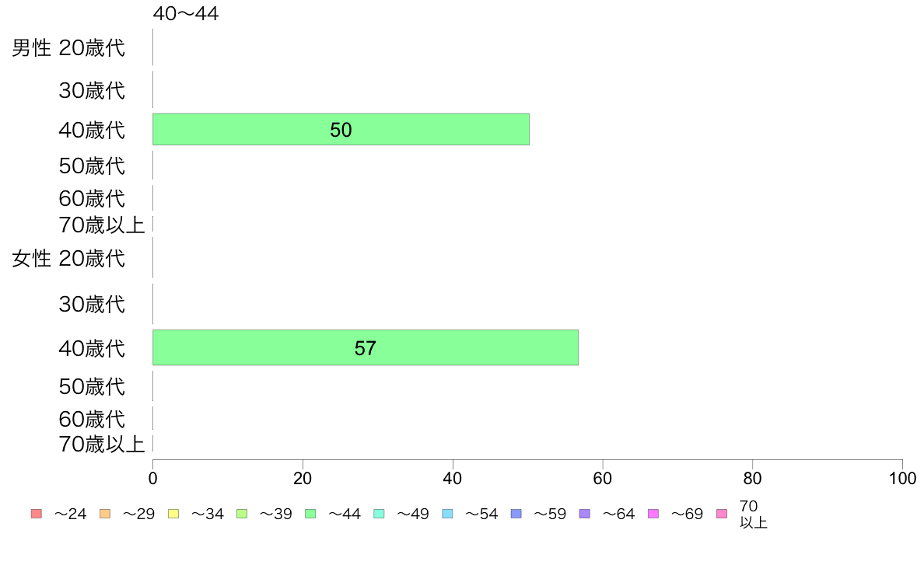The image size is (924, 572).
Task: Click the ~59 blue legend swatch
Action: point(516,514)
